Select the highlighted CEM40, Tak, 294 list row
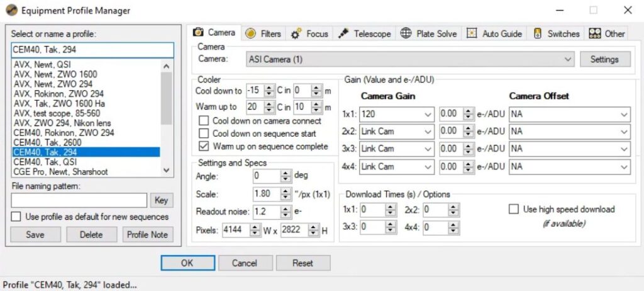Screen dimensions: 644x291 (x=86, y=152)
